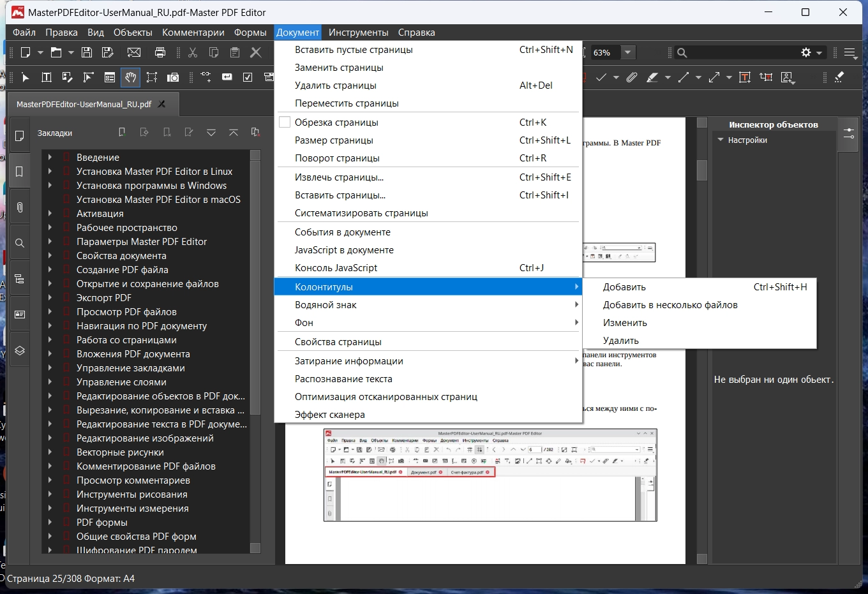Open the Attachments side panel paperclip icon
Screen dimensions: 868x594
pos(20,207)
